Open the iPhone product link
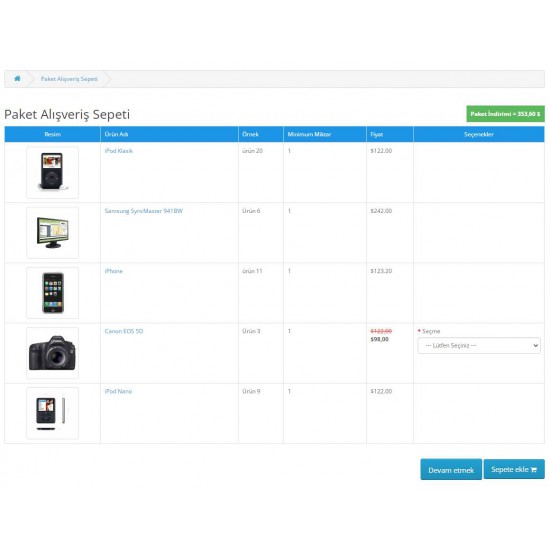This screenshot has height=550, width=550. point(114,271)
